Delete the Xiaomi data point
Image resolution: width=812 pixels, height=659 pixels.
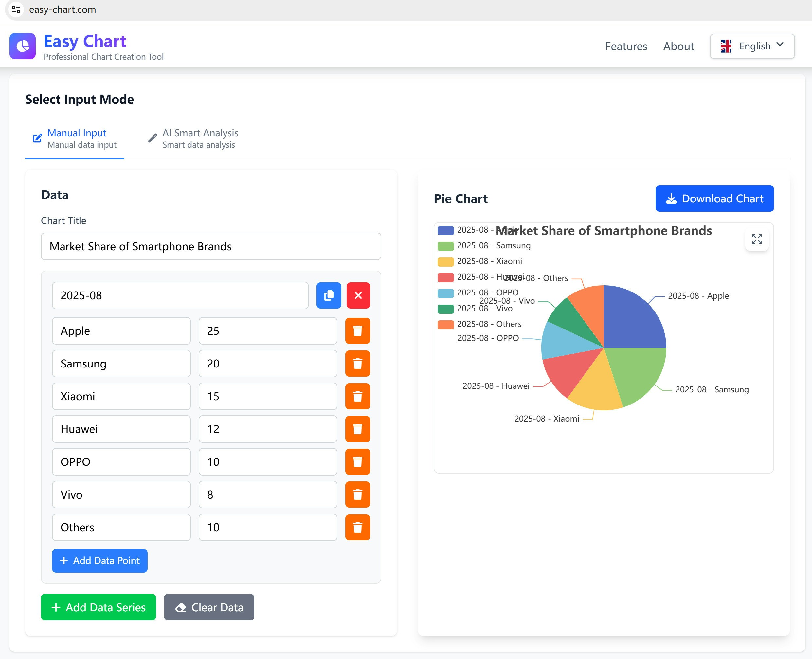pos(358,396)
